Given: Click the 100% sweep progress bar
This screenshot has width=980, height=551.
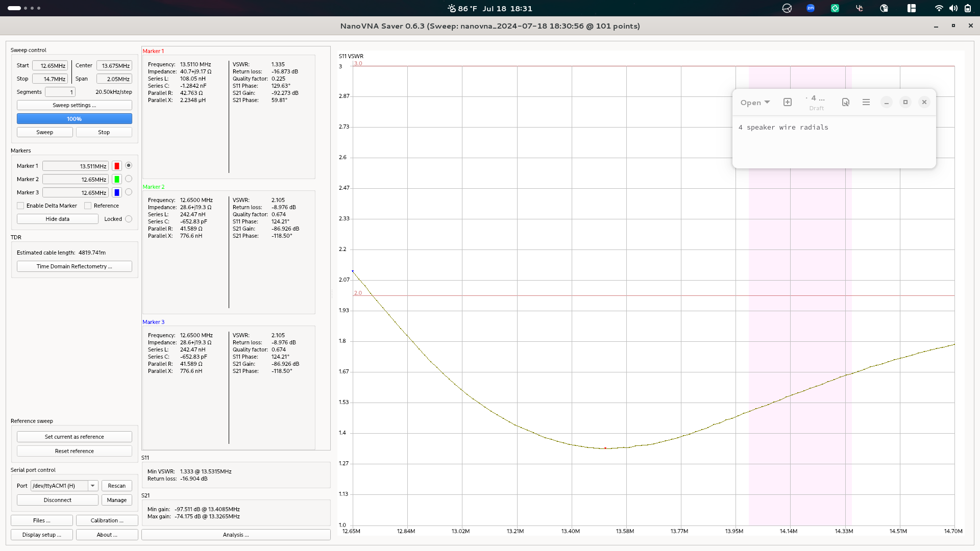Looking at the screenshot, I should [x=75, y=119].
